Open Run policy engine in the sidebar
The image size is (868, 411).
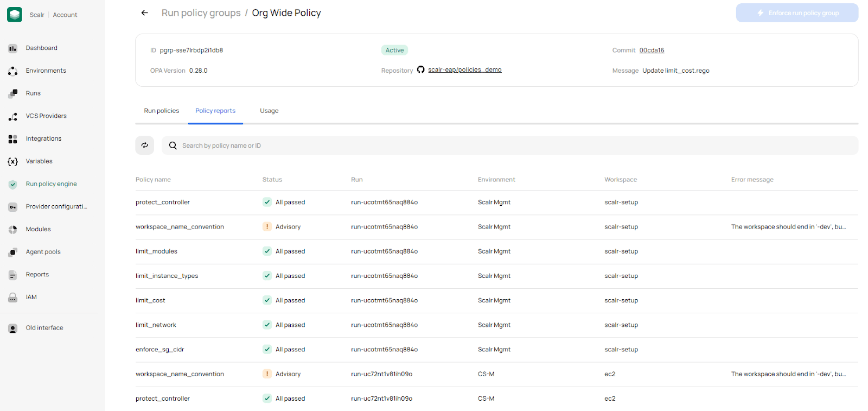pyautogui.click(x=52, y=184)
